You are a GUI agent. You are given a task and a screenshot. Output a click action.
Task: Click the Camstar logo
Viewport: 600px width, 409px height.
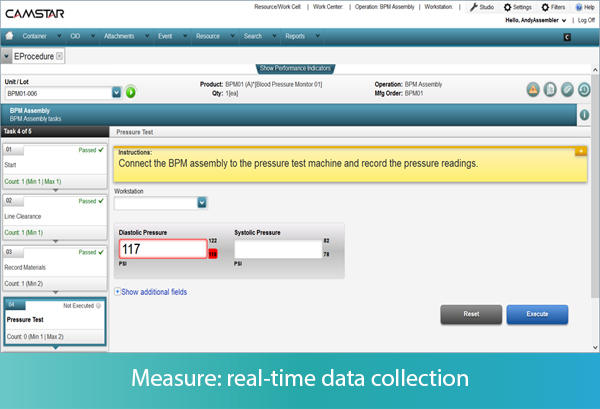[x=34, y=14]
